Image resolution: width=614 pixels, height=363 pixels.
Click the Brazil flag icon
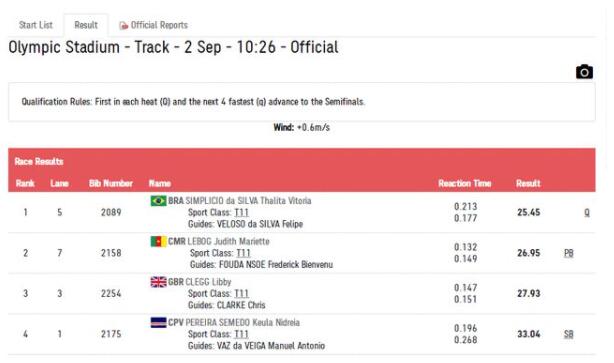[159, 200]
